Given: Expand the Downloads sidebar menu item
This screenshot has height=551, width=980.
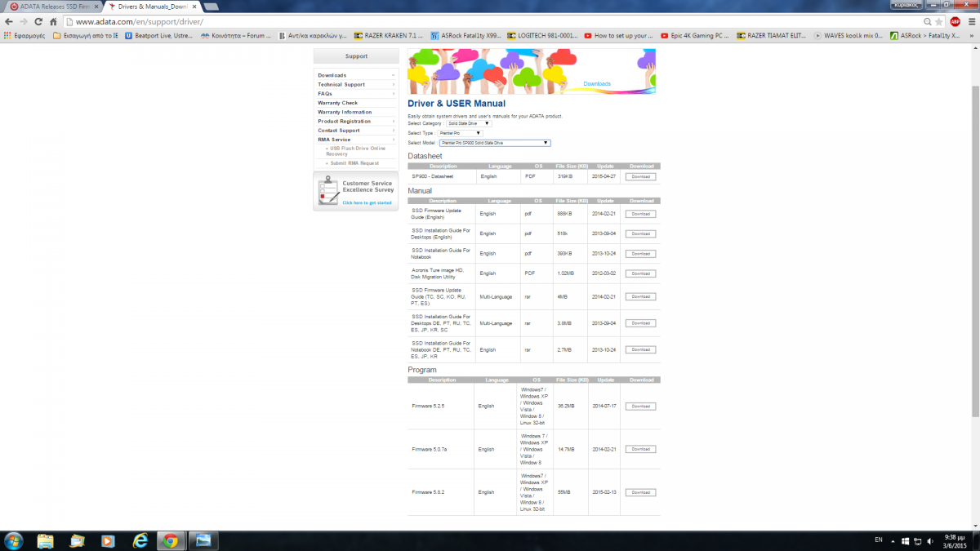Looking at the screenshot, I should click(x=355, y=75).
